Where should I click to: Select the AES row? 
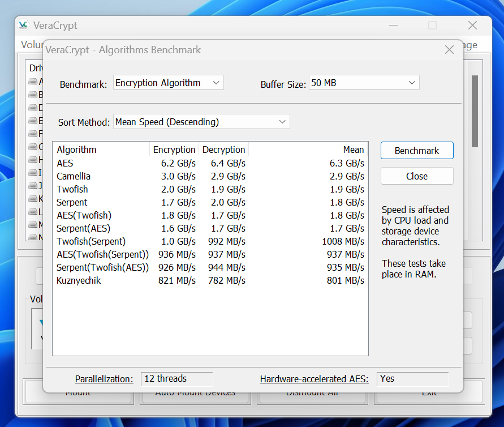tap(210, 163)
